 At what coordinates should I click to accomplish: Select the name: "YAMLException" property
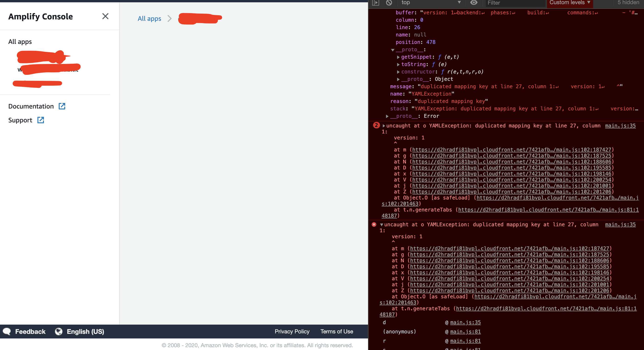pos(422,94)
